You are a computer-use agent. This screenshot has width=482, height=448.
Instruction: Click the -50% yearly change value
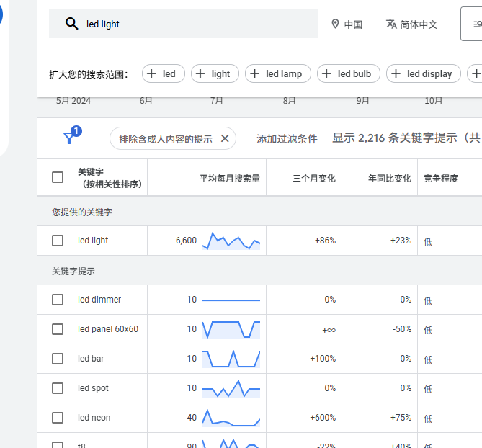pyautogui.click(x=402, y=328)
